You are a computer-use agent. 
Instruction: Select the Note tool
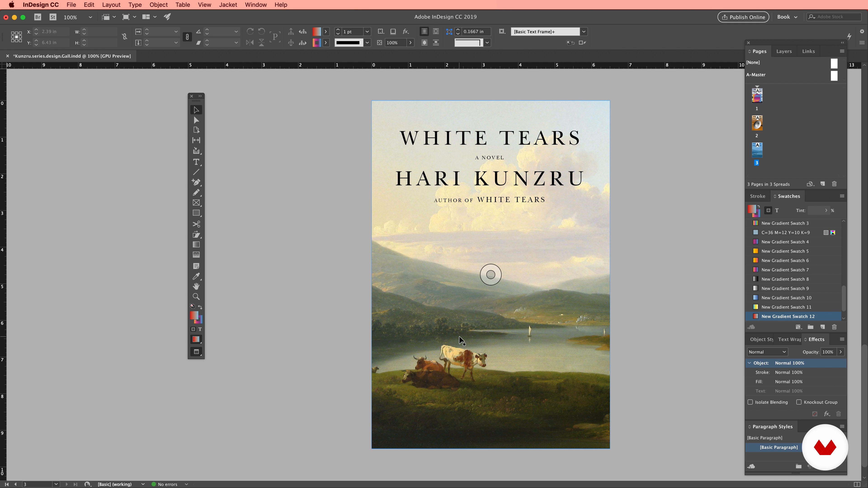click(x=196, y=266)
